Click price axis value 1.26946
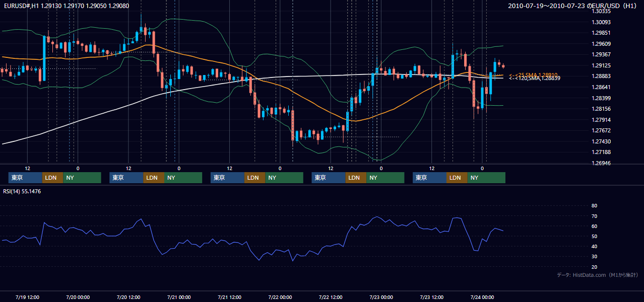This screenshot has width=644, height=302. [601, 163]
